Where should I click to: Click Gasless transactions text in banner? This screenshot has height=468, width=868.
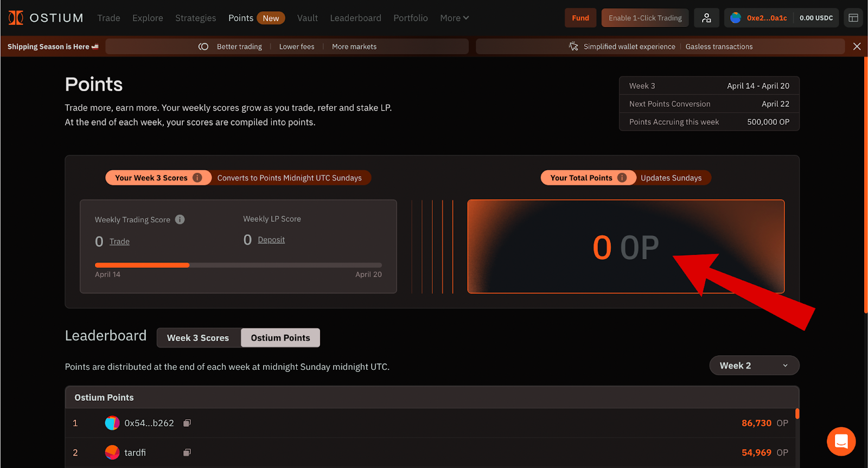(719, 47)
